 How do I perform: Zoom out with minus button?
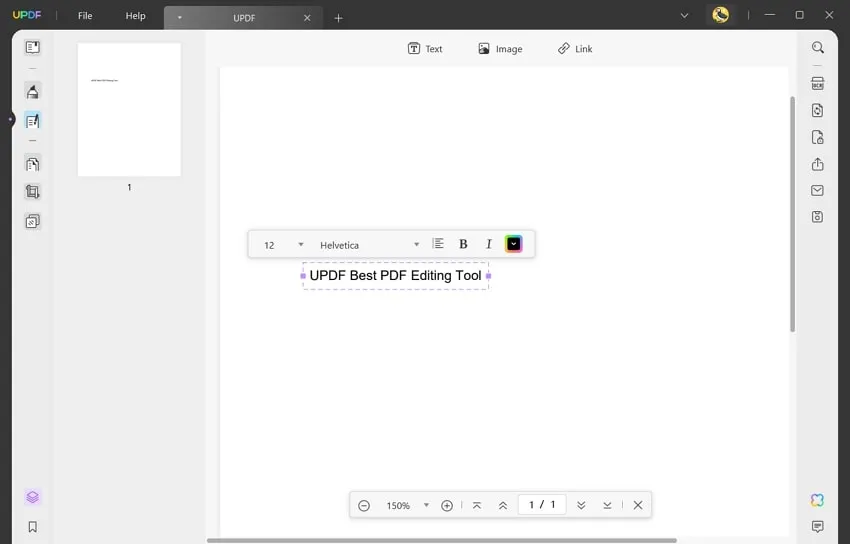coord(364,506)
